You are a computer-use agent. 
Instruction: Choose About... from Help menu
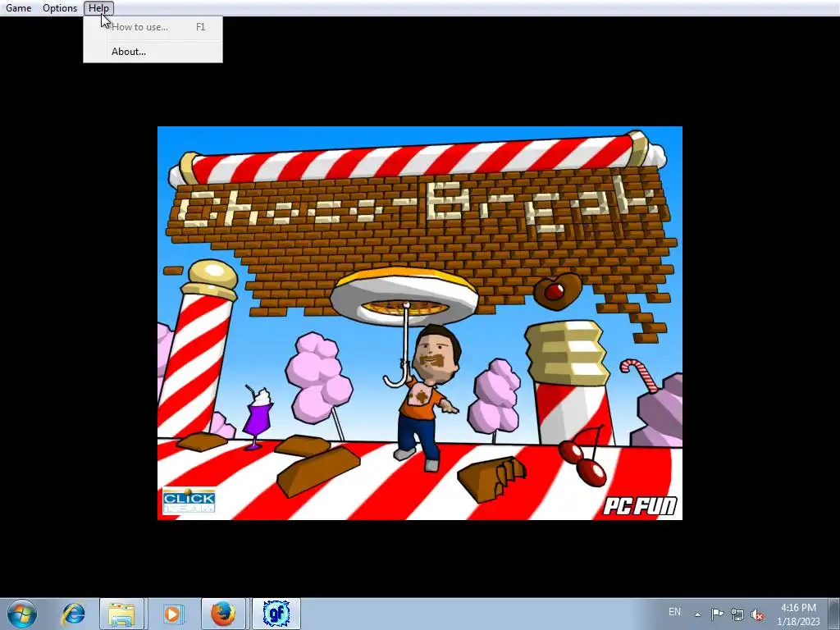pos(153,52)
